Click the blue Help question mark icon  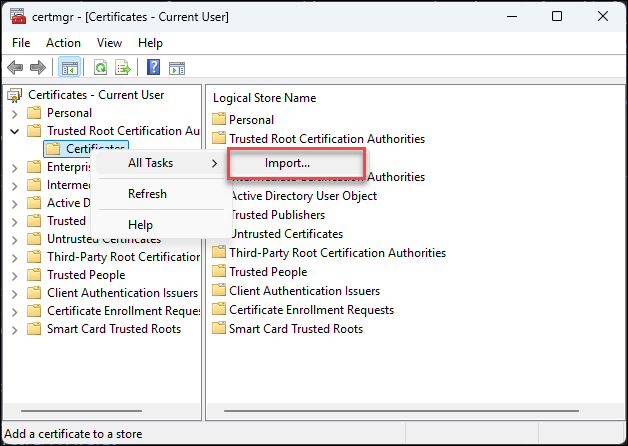[154, 67]
